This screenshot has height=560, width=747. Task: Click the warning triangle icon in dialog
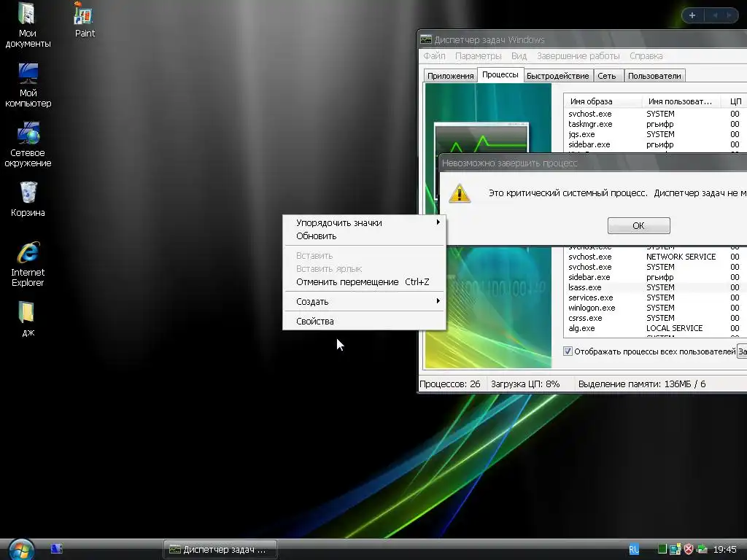(460, 193)
